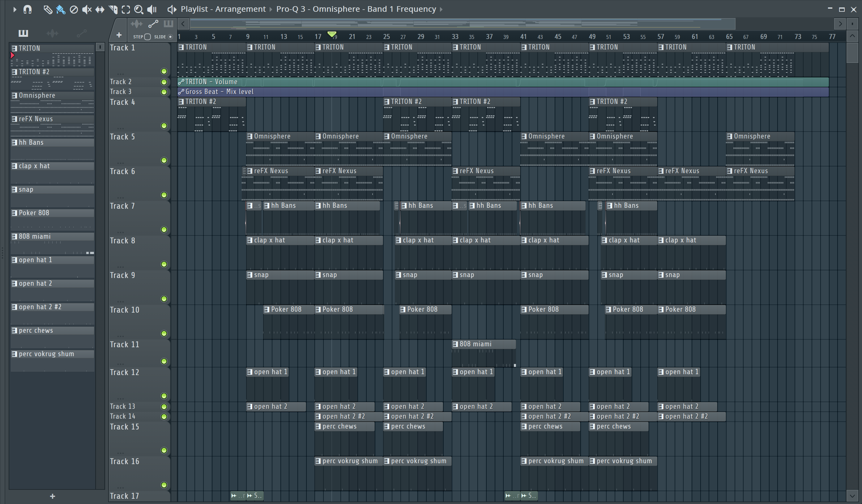The image size is (862, 504).
Task: Show audio clips in picker panel
Action: (x=52, y=33)
